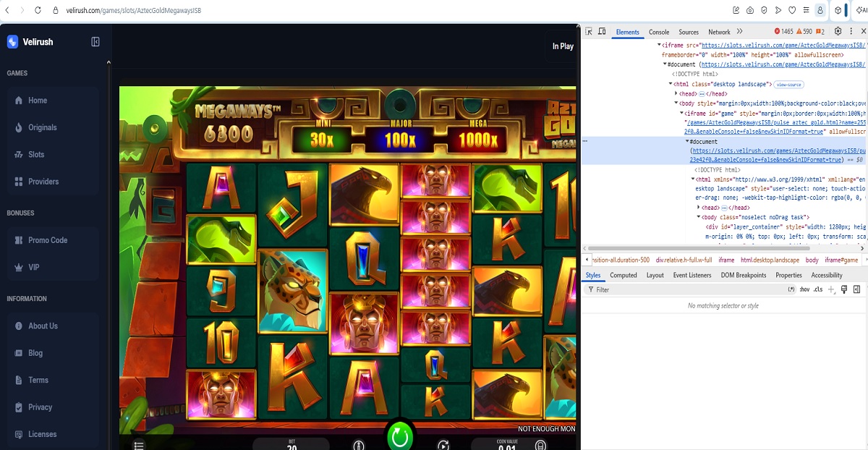Go to Originals in the sidebar

[52, 127]
